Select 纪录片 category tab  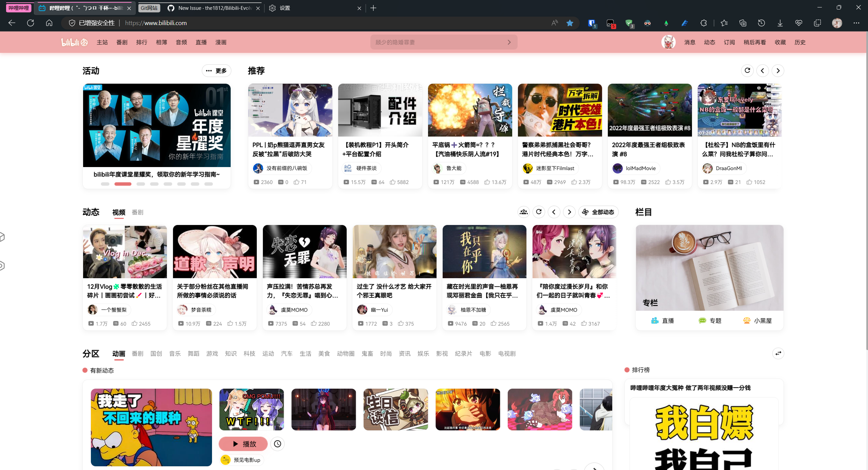tap(463, 353)
